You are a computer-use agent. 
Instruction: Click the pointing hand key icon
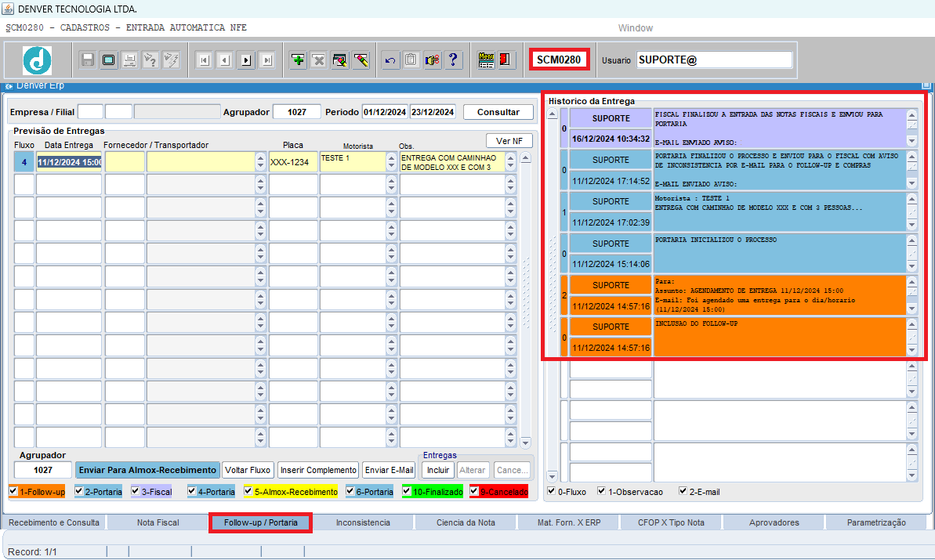(432, 60)
